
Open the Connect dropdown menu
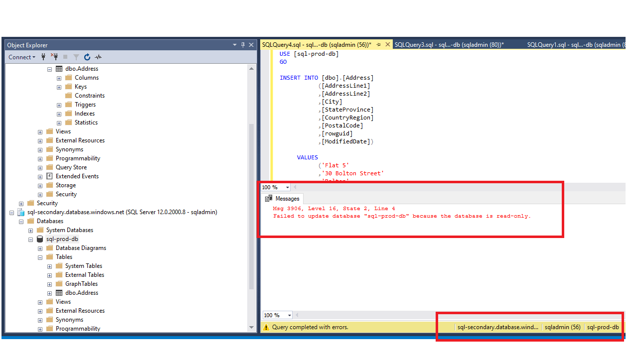22,57
